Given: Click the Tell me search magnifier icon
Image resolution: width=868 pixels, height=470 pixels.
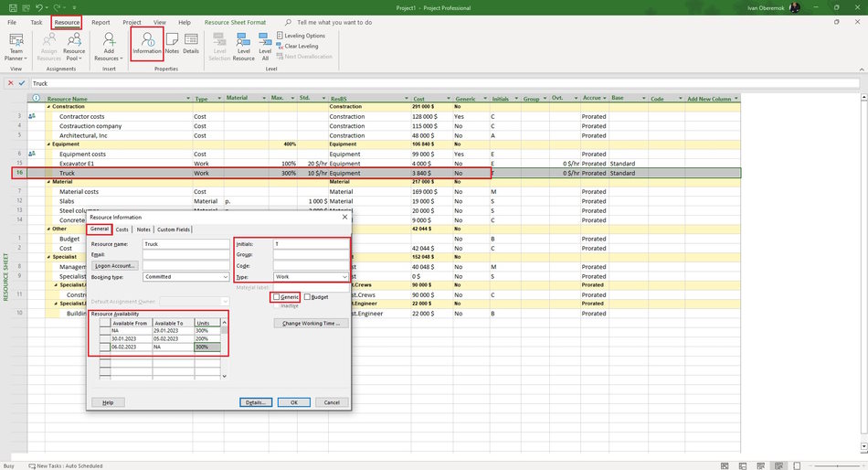Looking at the screenshot, I should (289, 22).
